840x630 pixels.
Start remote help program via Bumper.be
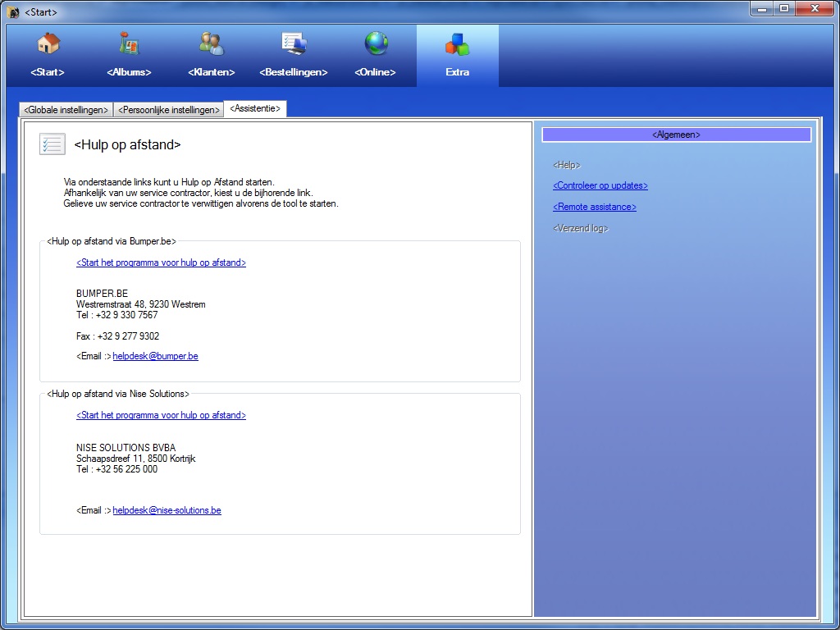coord(162,263)
